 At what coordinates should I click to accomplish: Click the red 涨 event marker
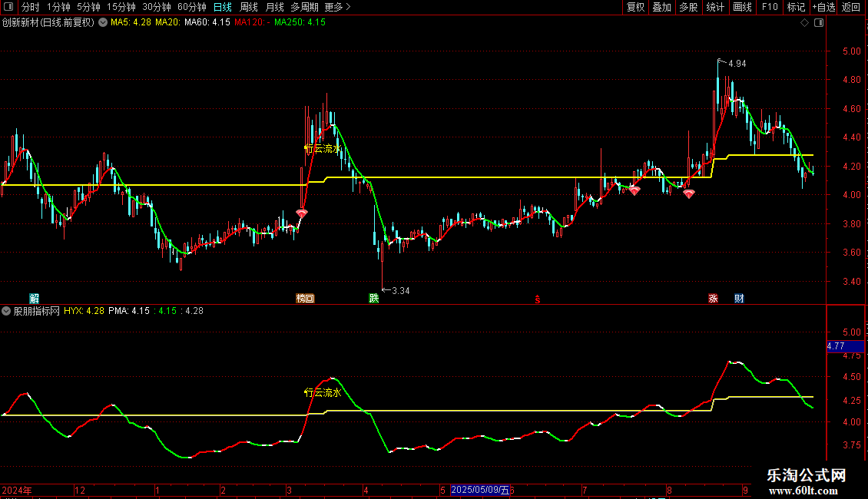pos(713,298)
